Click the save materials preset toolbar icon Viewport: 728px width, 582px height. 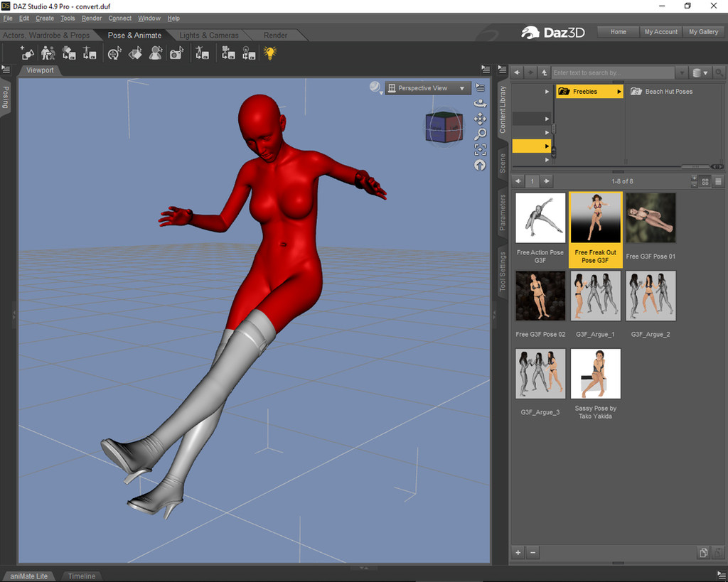[69, 53]
